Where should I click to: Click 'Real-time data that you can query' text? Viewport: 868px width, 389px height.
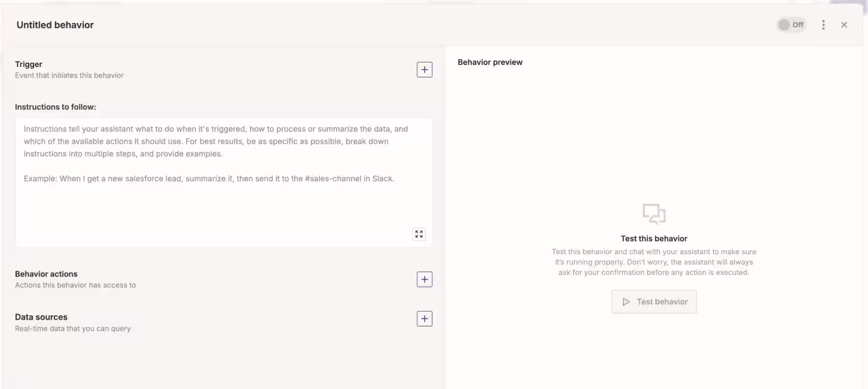point(73,329)
